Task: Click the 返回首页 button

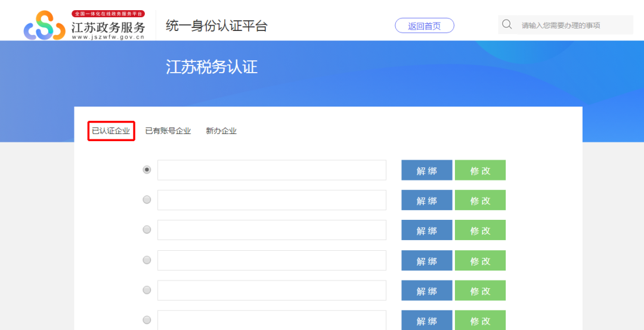Action: [x=425, y=26]
